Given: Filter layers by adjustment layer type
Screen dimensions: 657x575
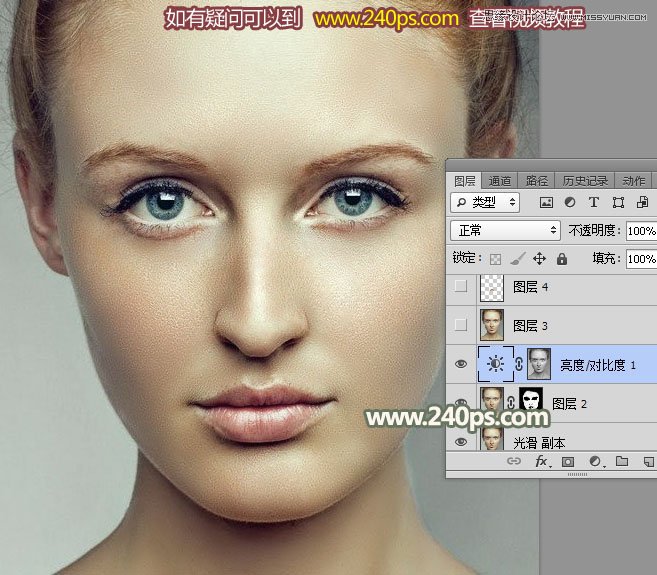Looking at the screenshot, I should click(570, 202).
